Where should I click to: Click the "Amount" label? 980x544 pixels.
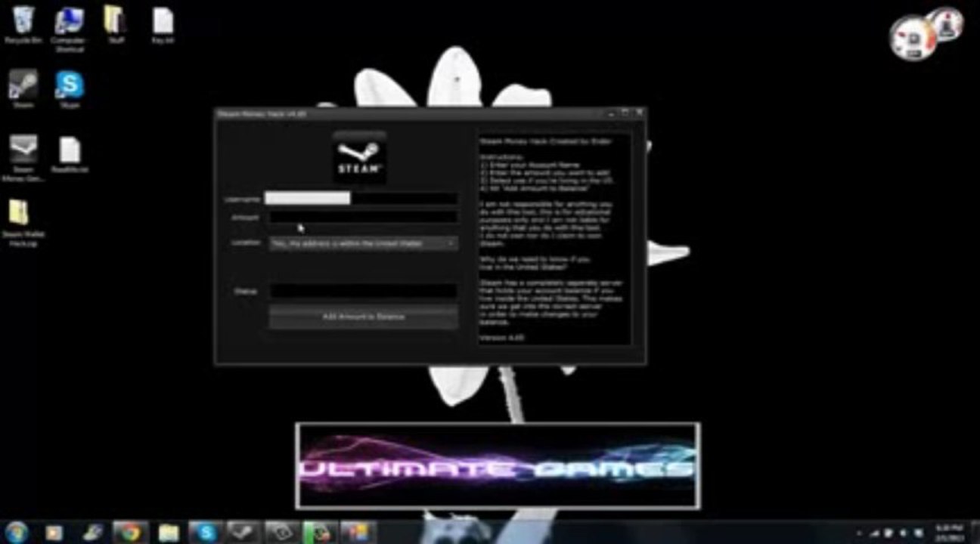(x=245, y=218)
